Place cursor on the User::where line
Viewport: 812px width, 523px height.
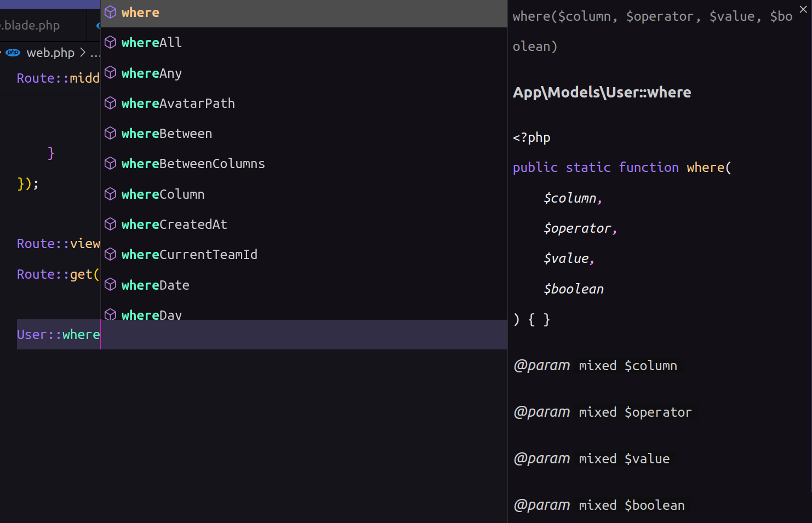(58, 335)
